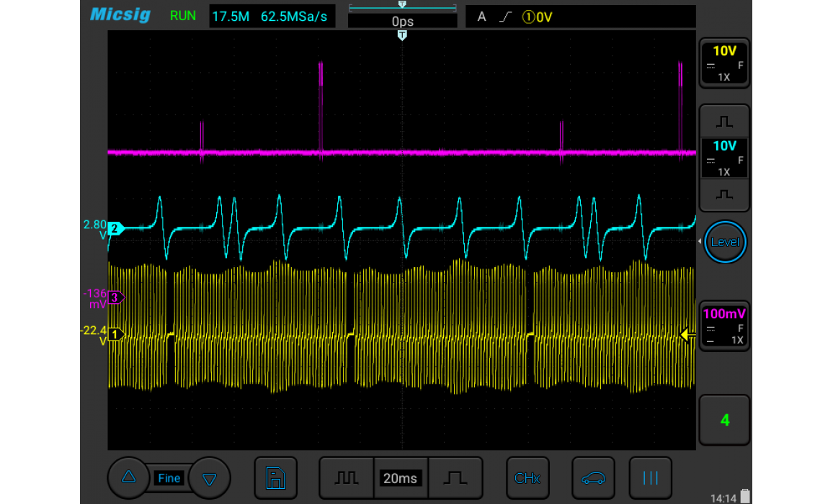Viewport: 833px width, 504px height.
Task: Select the yellow 10V channel 1 button
Action: click(724, 63)
